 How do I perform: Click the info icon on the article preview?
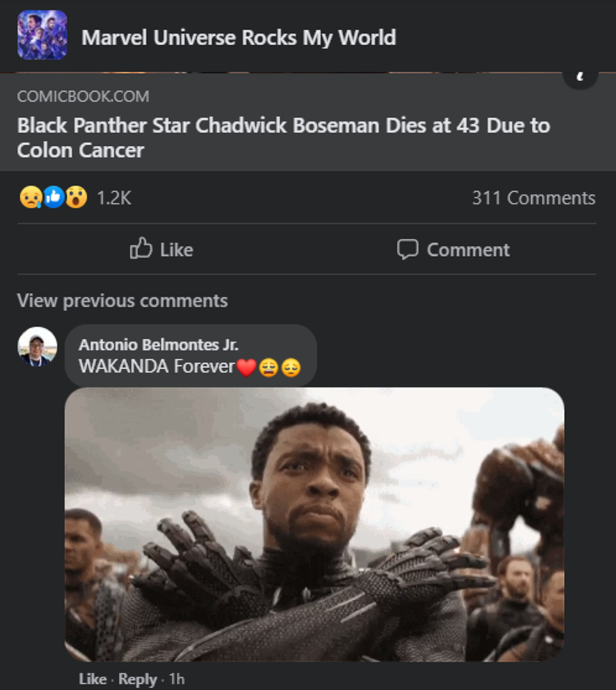pos(580,77)
